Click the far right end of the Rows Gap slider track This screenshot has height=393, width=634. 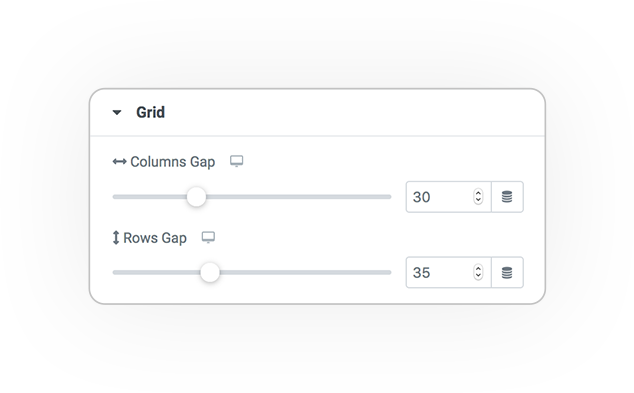389,273
